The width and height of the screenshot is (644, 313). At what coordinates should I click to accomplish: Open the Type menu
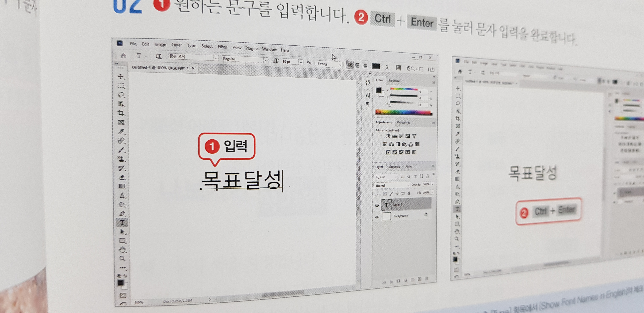192,46
